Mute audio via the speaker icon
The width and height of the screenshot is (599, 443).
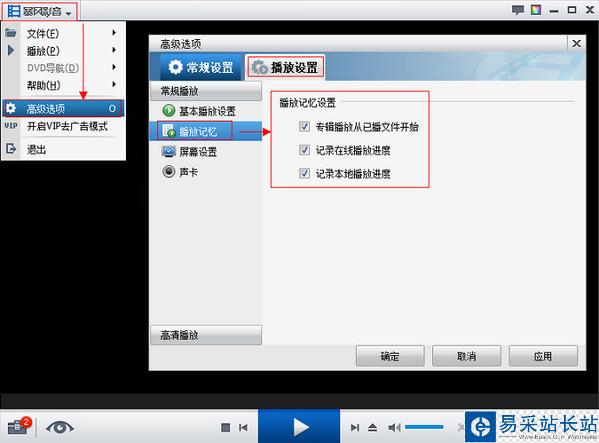tap(394, 427)
